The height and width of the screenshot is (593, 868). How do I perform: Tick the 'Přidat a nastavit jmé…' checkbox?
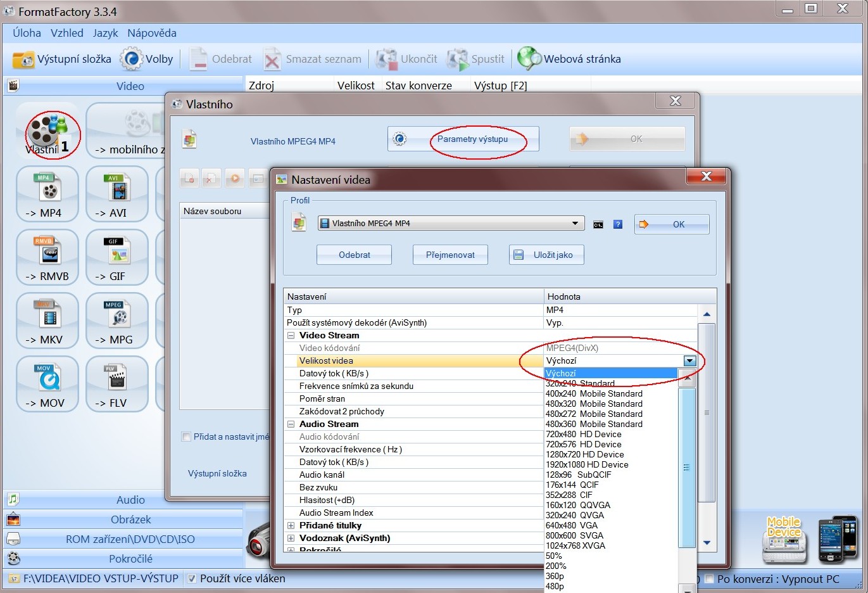click(x=186, y=437)
